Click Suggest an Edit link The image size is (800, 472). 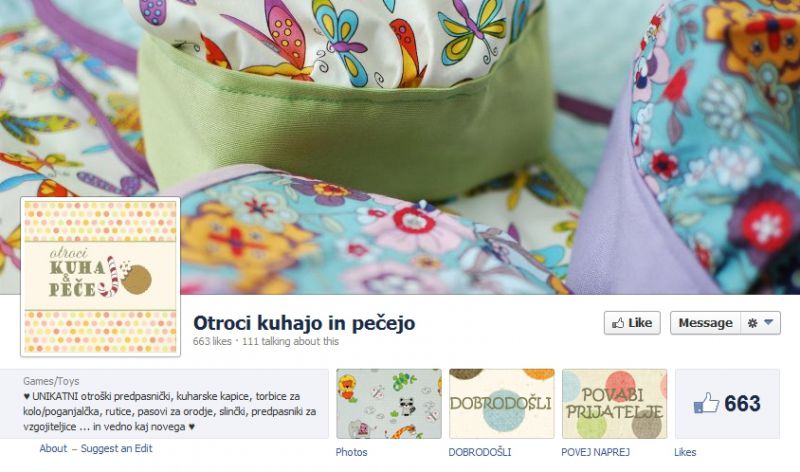(116, 449)
